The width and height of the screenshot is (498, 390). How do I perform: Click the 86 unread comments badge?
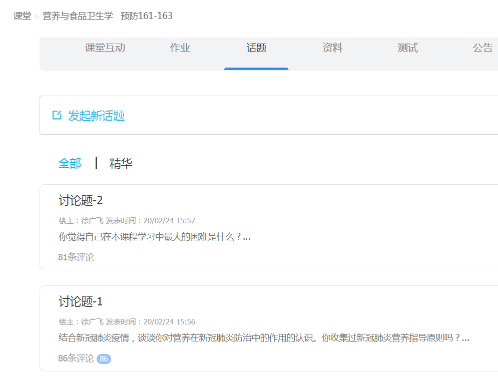[104, 359]
